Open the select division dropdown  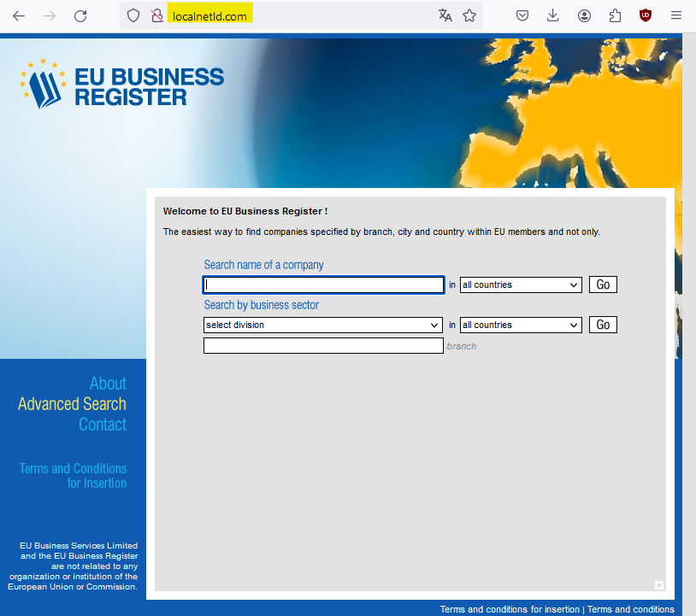coord(322,325)
